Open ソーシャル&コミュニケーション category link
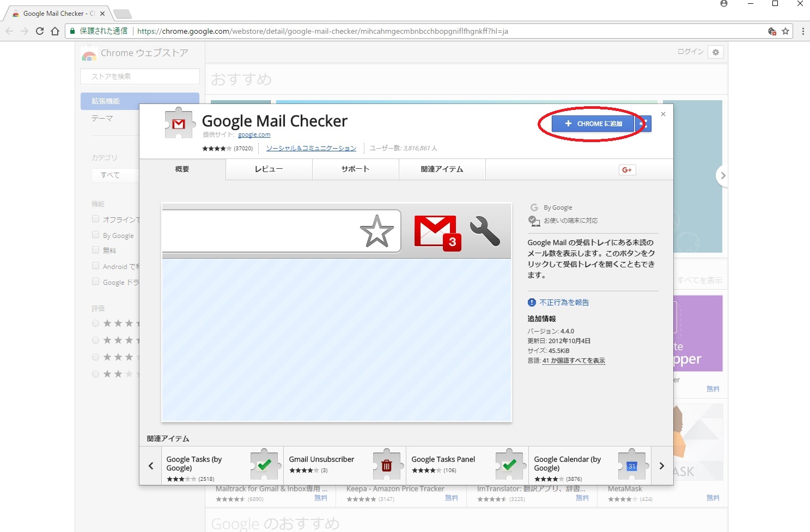The width and height of the screenshot is (810, 532). pos(311,148)
